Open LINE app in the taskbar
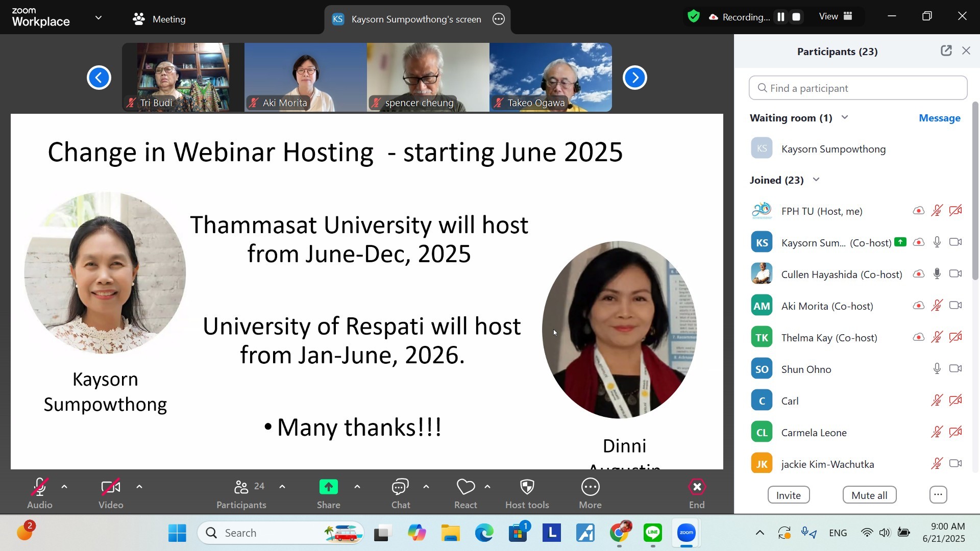 pos(653,533)
